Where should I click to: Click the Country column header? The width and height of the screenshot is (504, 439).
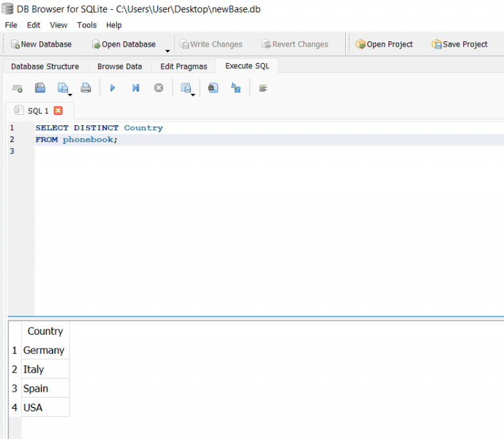pyautogui.click(x=45, y=331)
